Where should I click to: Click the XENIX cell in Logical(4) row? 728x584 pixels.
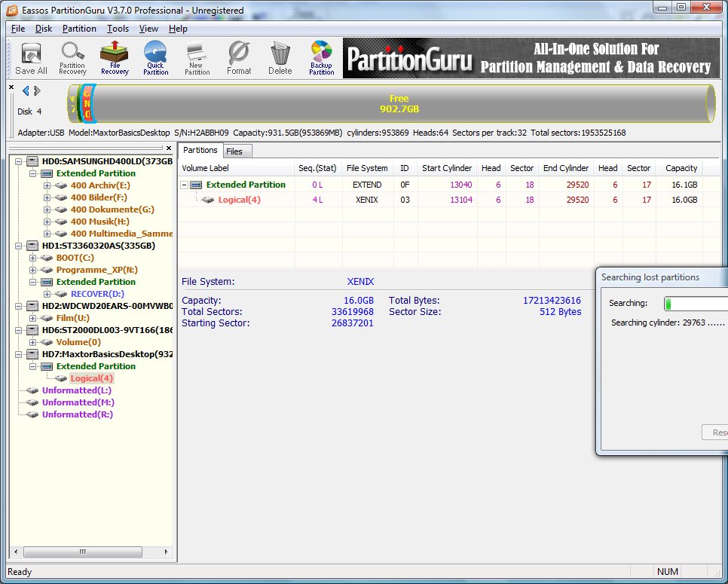pos(367,200)
